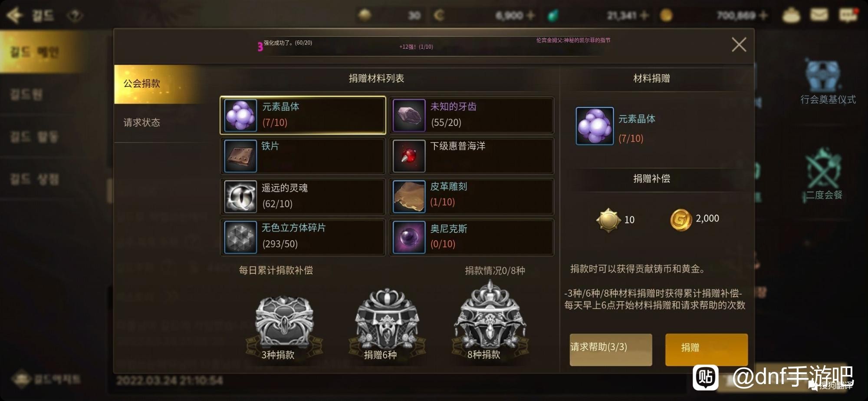Close the donation dialog with X

click(x=739, y=44)
